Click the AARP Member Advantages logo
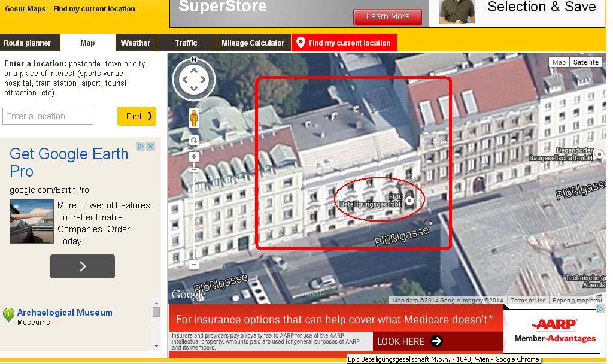Image resolution: width=613 pixels, height=364 pixels. [555, 330]
